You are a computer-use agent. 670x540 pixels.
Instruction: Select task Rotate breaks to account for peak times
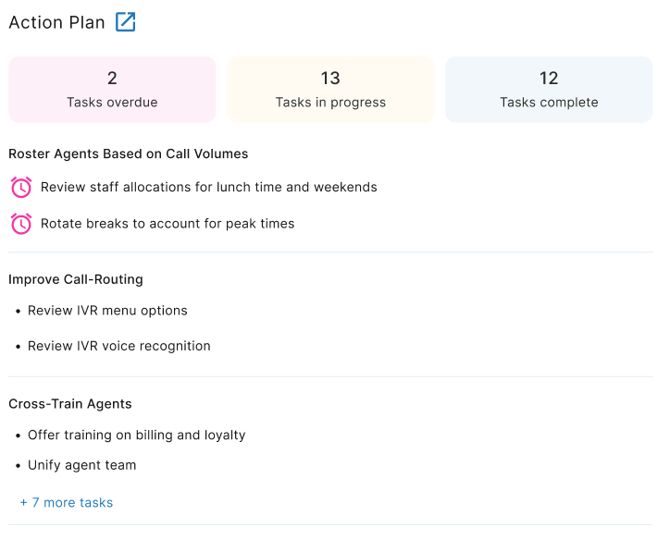click(x=167, y=224)
